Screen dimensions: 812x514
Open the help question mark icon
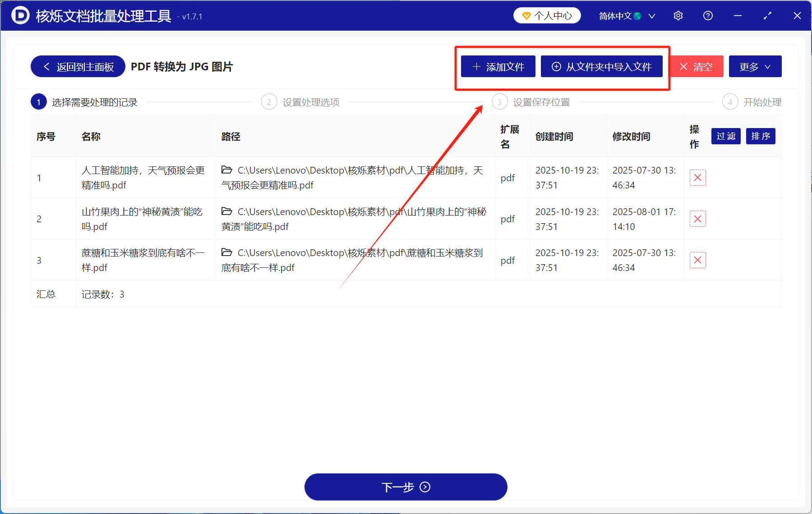tap(707, 15)
